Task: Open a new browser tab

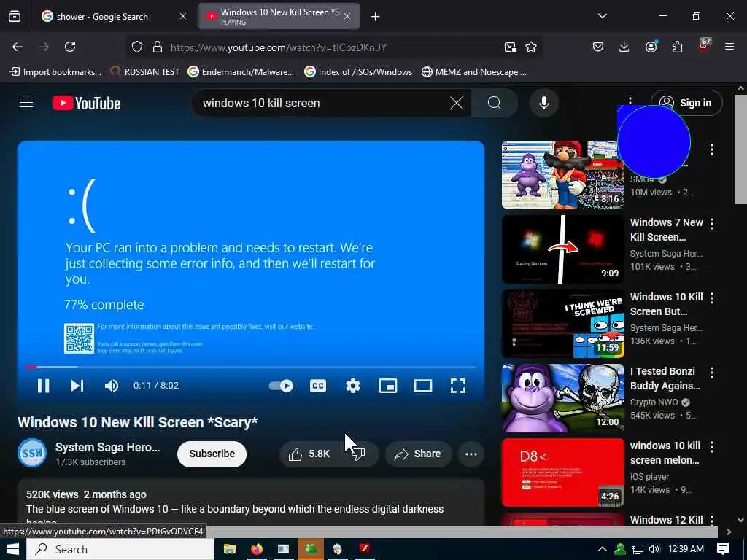Action: coord(375,17)
